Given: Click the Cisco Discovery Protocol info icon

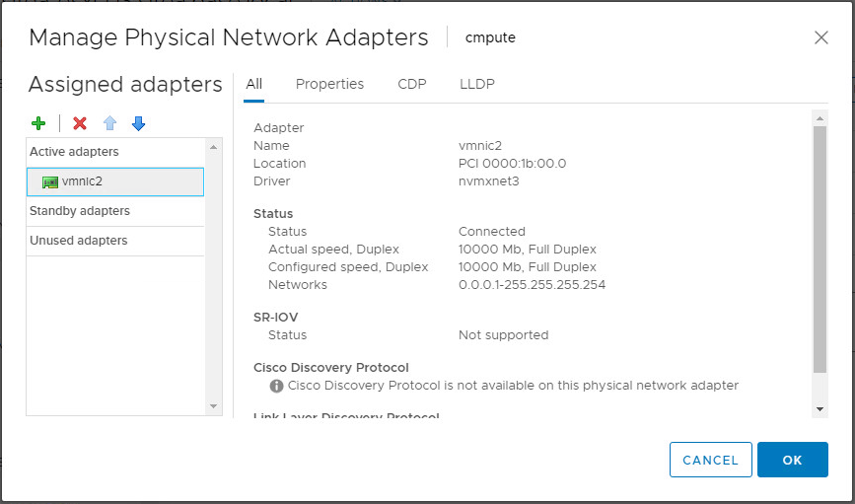Looking at the screenshot, I should pos(277,386).
